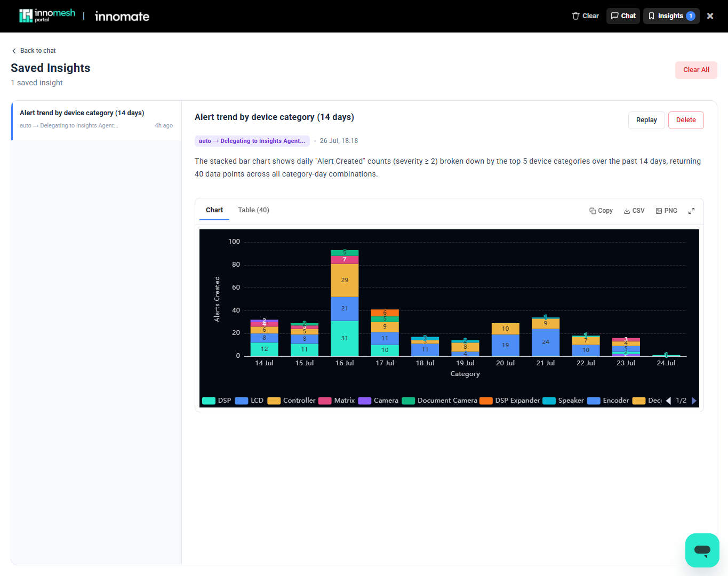Screen dimensions: 728x576
Task: Toggle the Encoder legend series
Action: pyautogui.click(x=608, y=401)
